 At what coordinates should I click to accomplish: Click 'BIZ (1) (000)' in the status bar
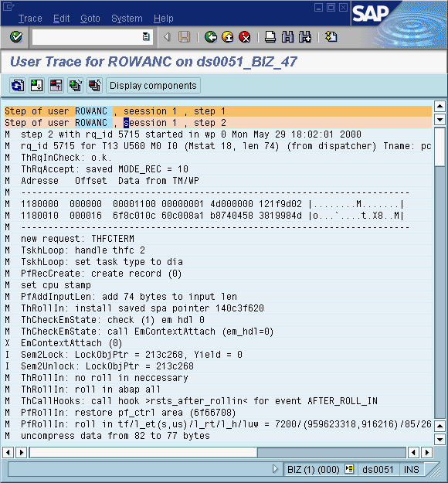point(313,469)
